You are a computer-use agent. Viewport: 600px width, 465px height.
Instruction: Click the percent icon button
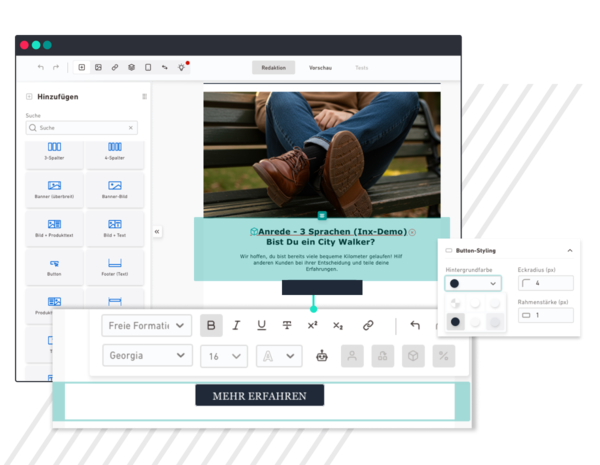pos(443,356)
